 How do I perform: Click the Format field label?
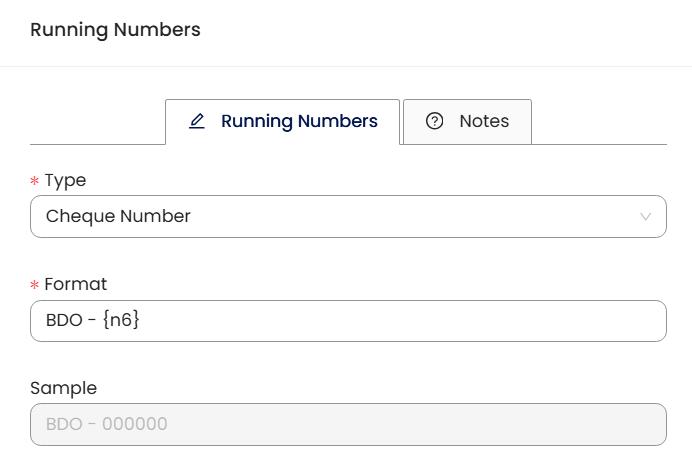click(x=75, y=285)
